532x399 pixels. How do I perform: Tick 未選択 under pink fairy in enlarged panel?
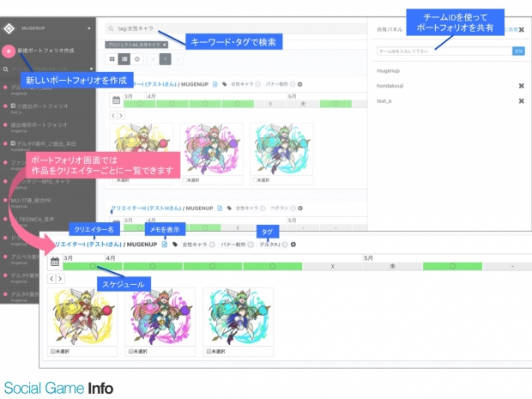tap(131, 351)
